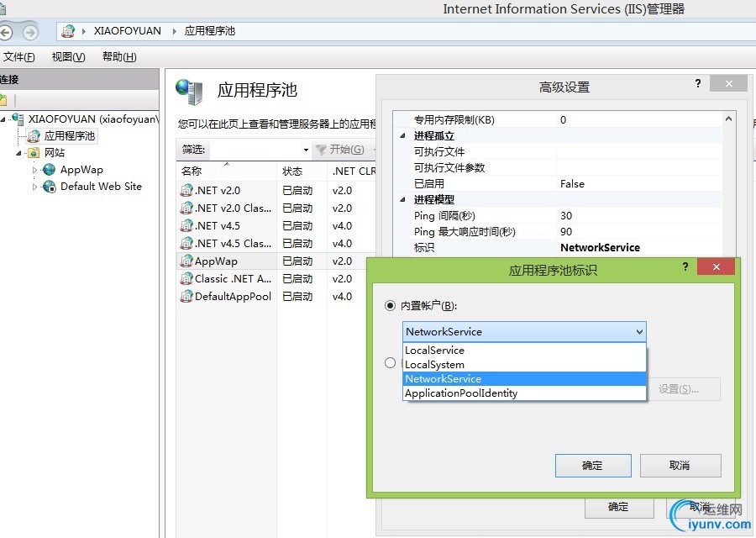Click the Classic .NET AppPool icon
756x538 pixels.
[x=186, y=278]
